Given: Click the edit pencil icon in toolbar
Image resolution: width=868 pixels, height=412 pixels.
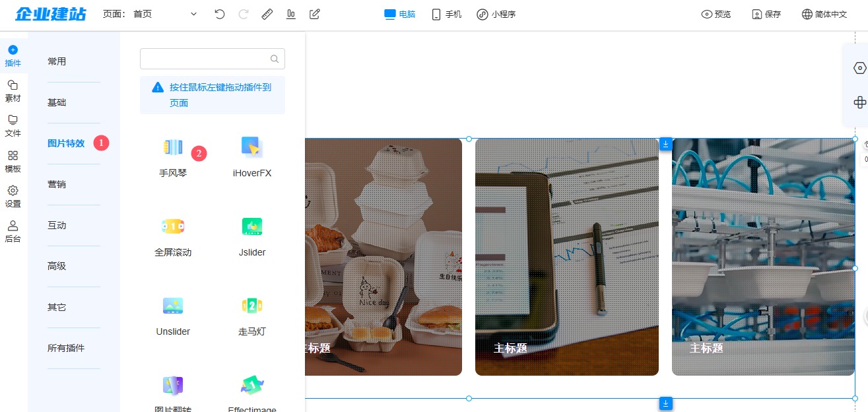Looking at the screenshot, I should point(315,14).
